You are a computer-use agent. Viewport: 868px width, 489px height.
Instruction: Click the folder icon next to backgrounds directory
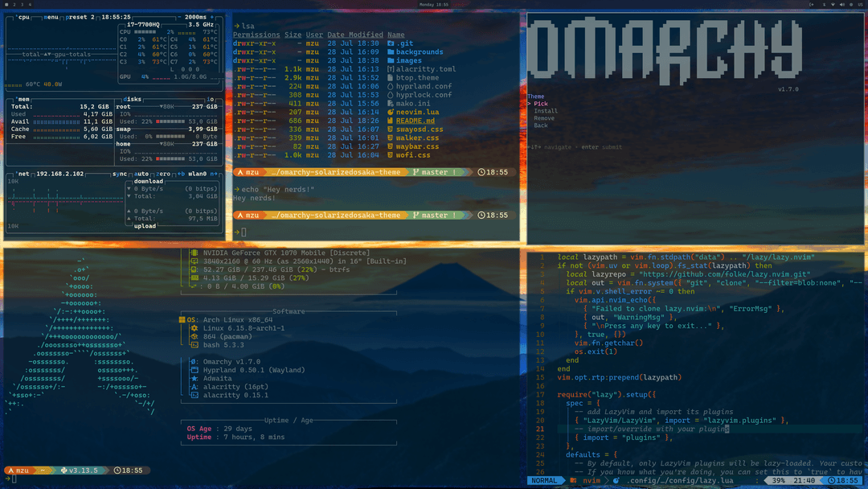(x=391, y=51)
